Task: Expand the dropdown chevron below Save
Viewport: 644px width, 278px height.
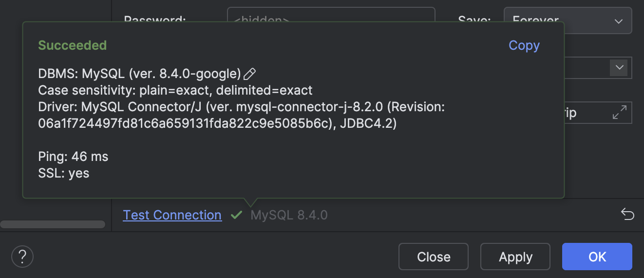Action: [620, 67]
